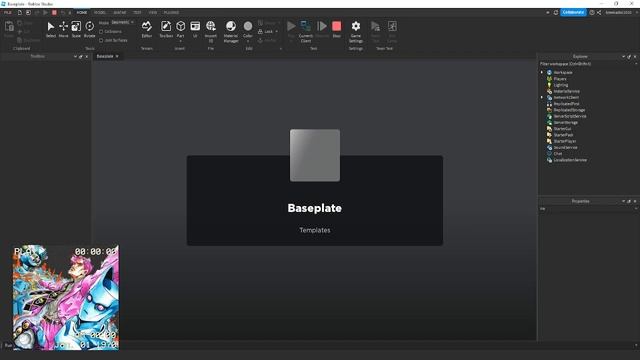This screenshot has height=360, width=640.
Task: Click the red stop icon in quick access bar
Action: (54, 13)
